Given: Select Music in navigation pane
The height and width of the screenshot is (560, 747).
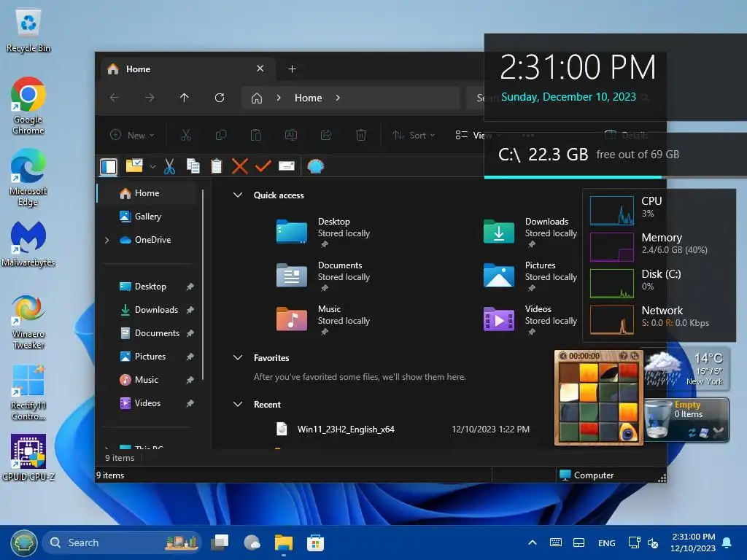Looking at the screenshot, I should pos(147,379).
